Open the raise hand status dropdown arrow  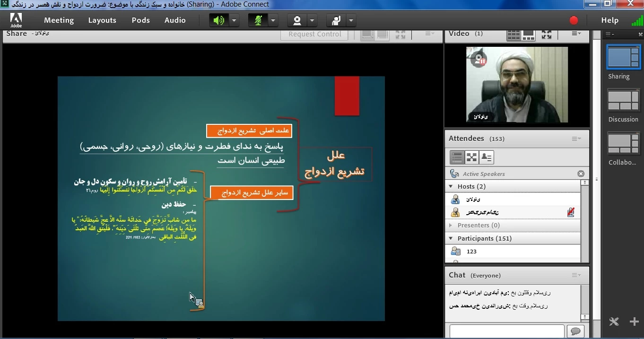pyautogui.click(x=351, y=20)
